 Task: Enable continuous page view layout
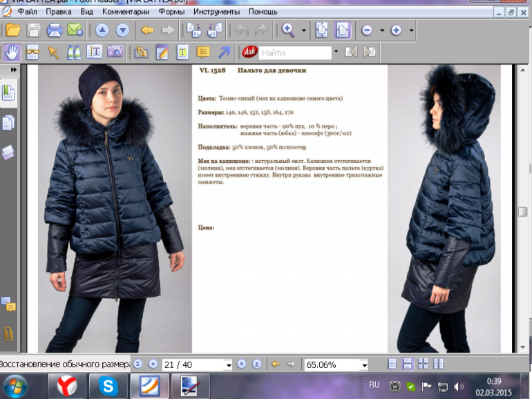(x=408, y=364)
